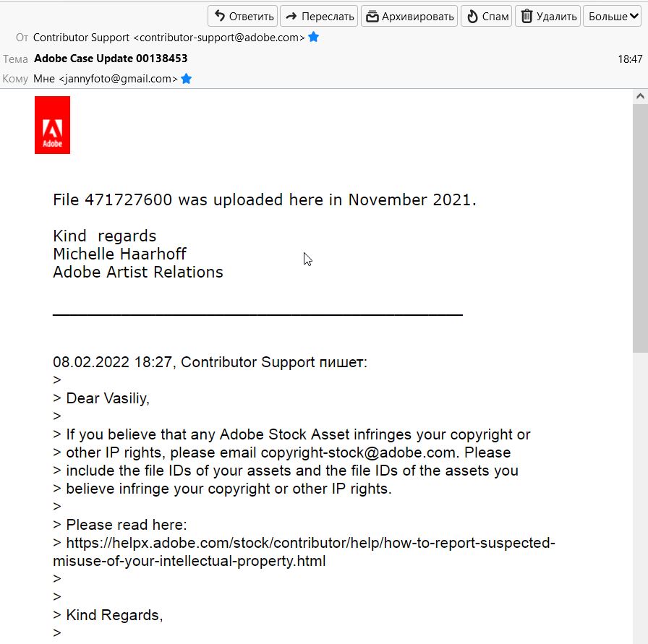Click the reply arrow icon

(220, 16)
